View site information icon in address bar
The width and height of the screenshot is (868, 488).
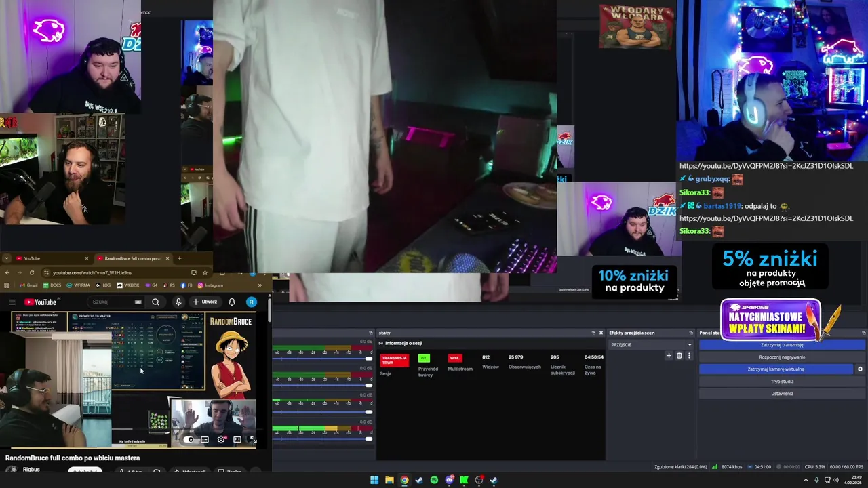click(x=46, y=272)
